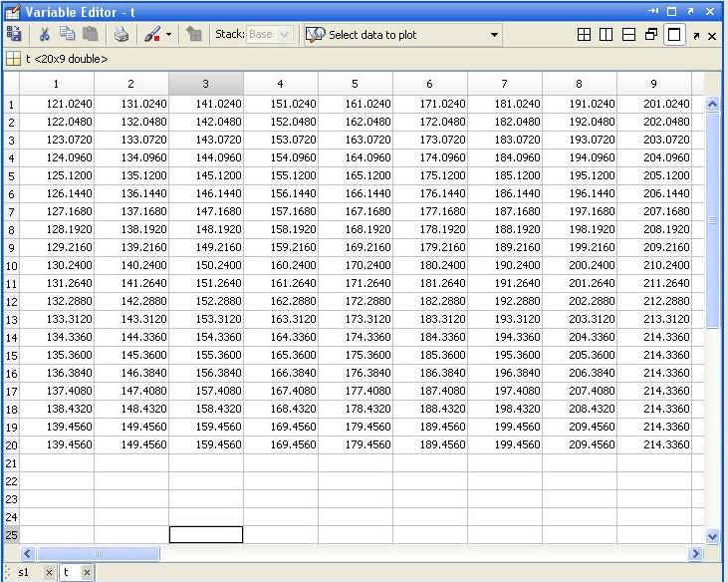Select the tile layout icon
Viewport: 728px width, 582px height.
point(585,35)
